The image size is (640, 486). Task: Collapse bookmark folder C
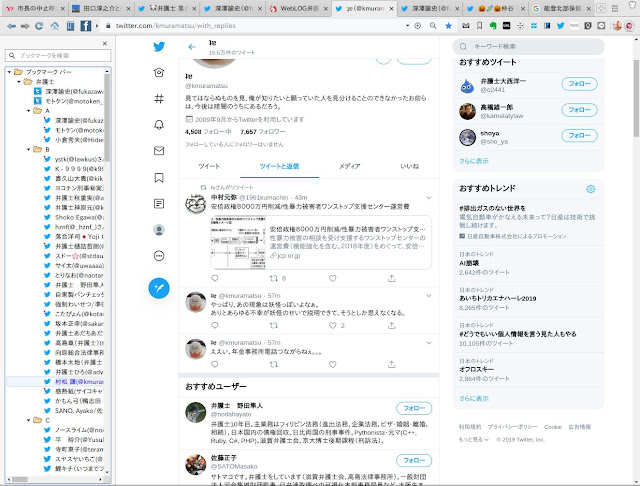[29, 420]
